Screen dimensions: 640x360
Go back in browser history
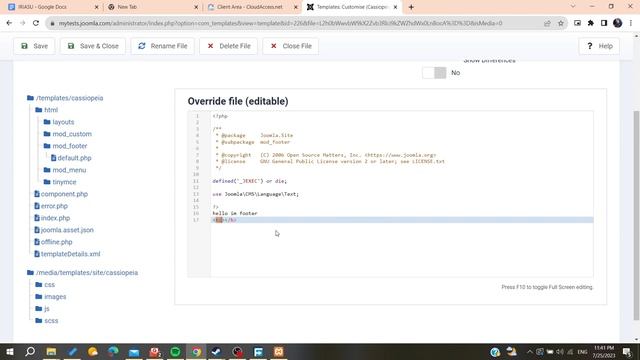click(x=9, y=23)
